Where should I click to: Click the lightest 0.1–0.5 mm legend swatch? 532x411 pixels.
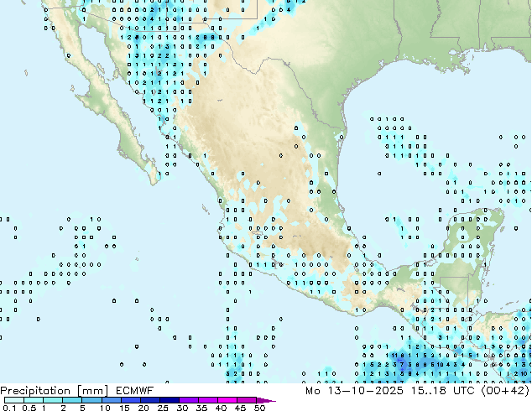coord(14,400)
